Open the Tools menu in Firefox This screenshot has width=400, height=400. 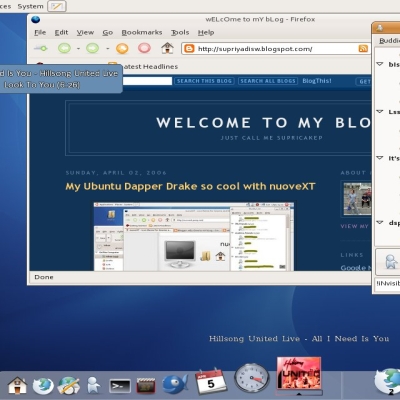(180, 32)
